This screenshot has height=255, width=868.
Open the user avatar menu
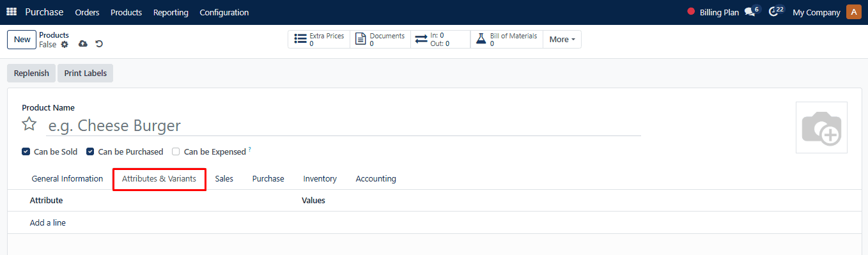click(x=853, y=12)
